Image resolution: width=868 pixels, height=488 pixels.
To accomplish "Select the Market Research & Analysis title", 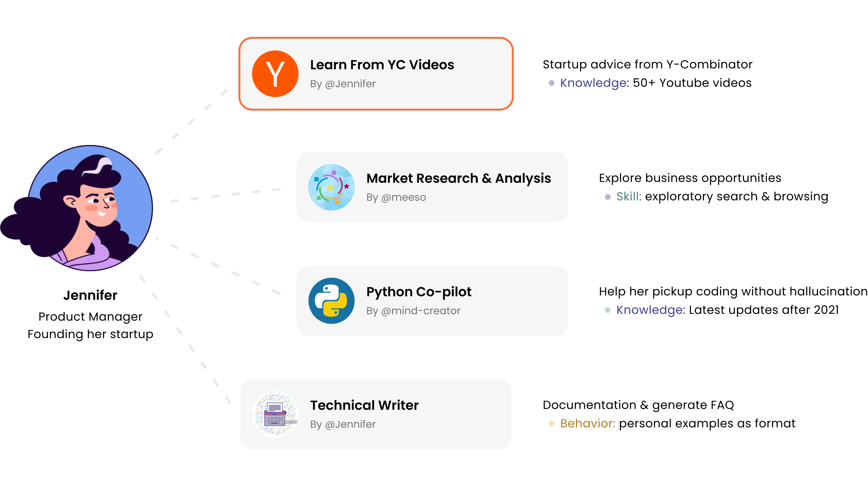I will 458,178.
